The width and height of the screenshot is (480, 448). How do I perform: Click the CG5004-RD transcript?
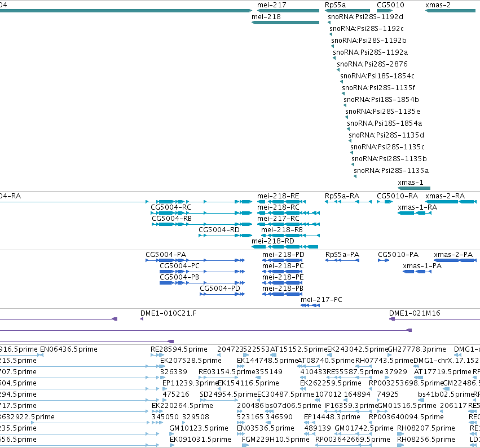point(226,236)
